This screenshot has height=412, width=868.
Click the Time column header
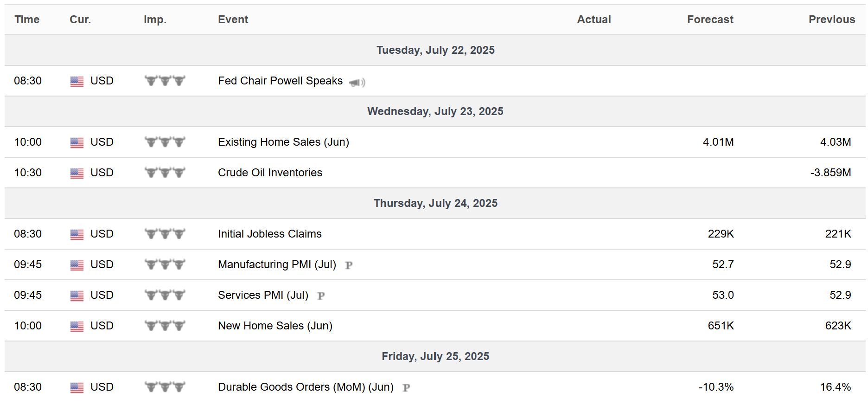click(27, 19)
